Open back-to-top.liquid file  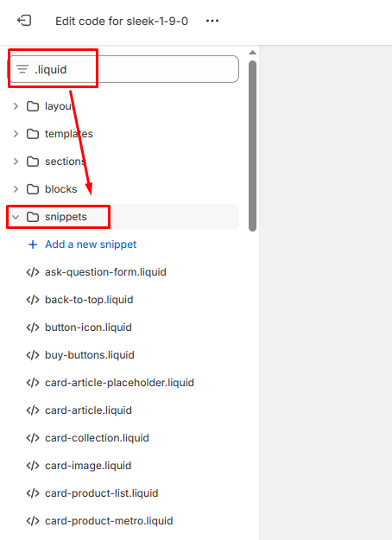[89, 300]
